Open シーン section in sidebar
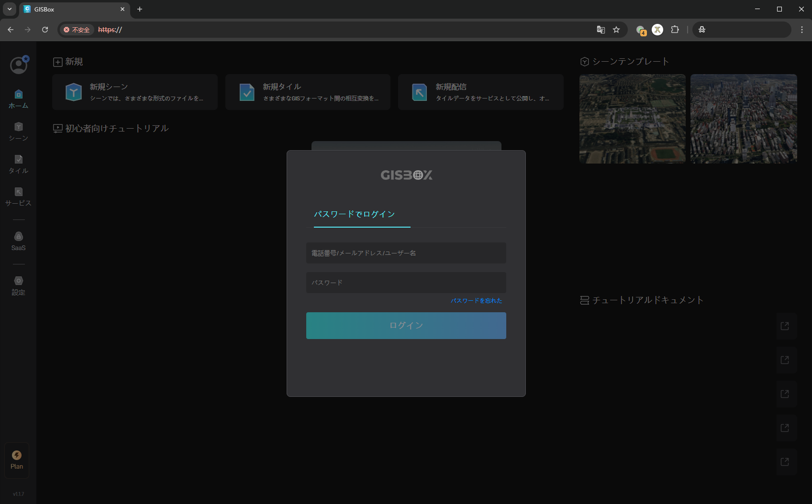Viewport: 812px width, 504px height. [x=18, y=132]
